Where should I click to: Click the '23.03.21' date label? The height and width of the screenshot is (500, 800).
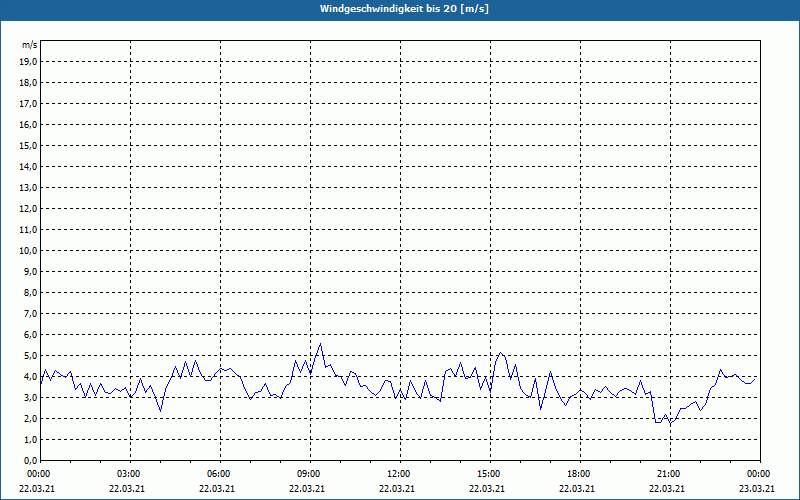(x=757, y=489)
